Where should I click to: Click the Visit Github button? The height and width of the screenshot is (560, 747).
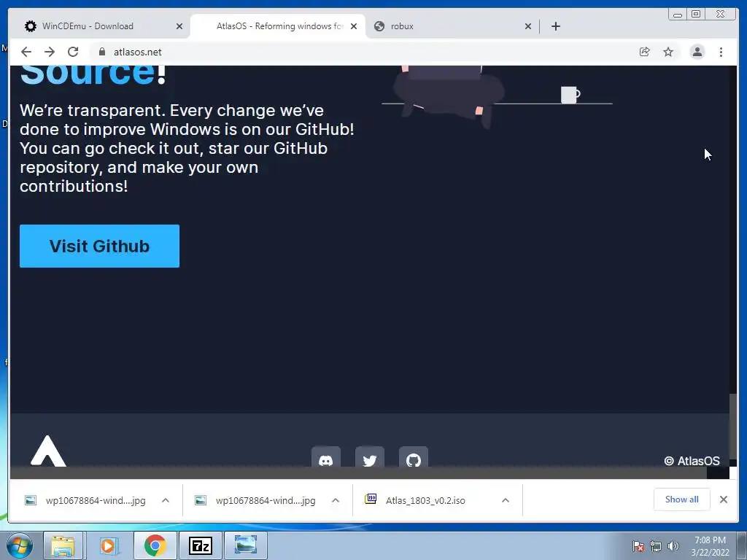99,246
